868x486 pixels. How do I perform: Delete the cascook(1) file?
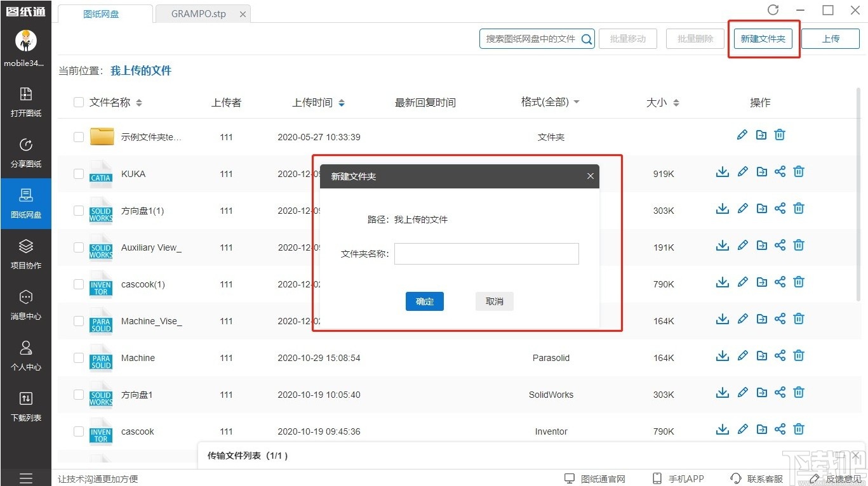799,282
